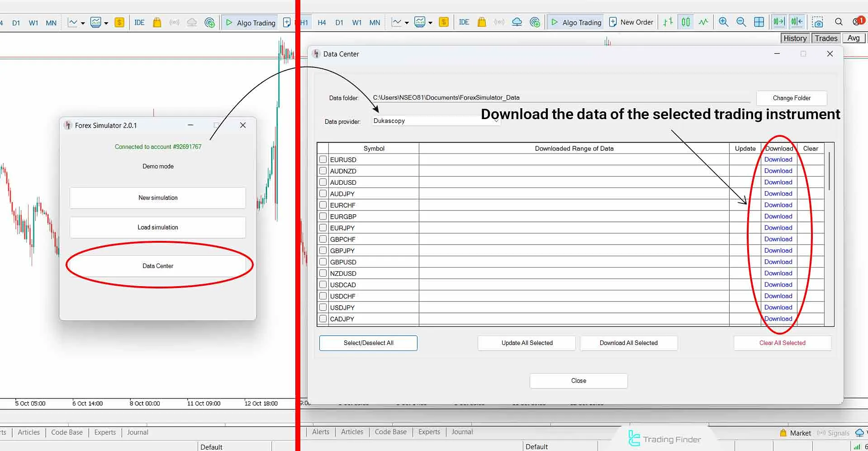Enable auto-scroll to chart end
868x451 pixels.
click(779, 22)
